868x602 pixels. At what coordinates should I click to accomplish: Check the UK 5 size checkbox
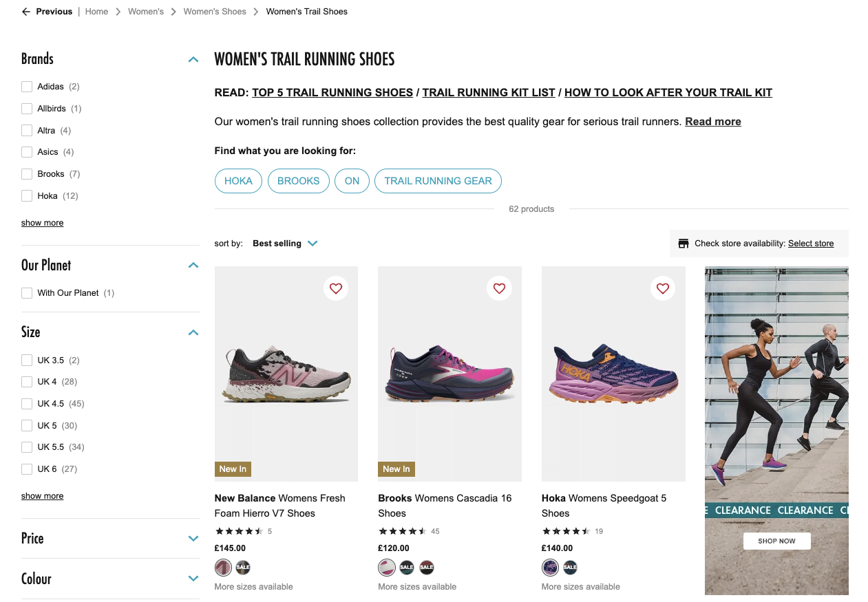(27, 426)
